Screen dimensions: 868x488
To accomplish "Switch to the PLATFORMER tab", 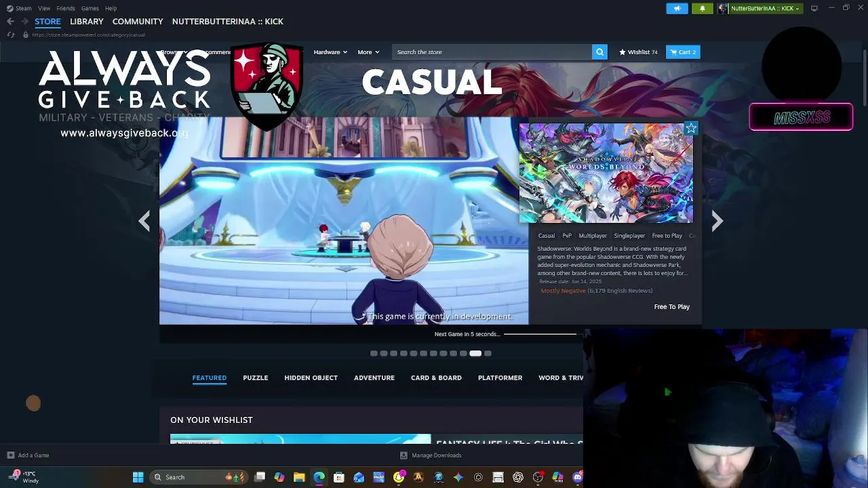I will (x=500, y=378).
